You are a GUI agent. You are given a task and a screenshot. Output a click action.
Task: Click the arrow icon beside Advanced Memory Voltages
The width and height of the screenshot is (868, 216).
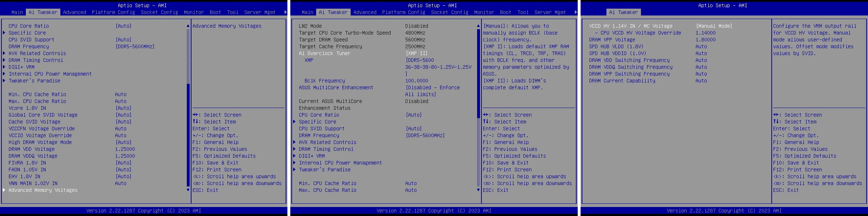click(x=4, y=190)
